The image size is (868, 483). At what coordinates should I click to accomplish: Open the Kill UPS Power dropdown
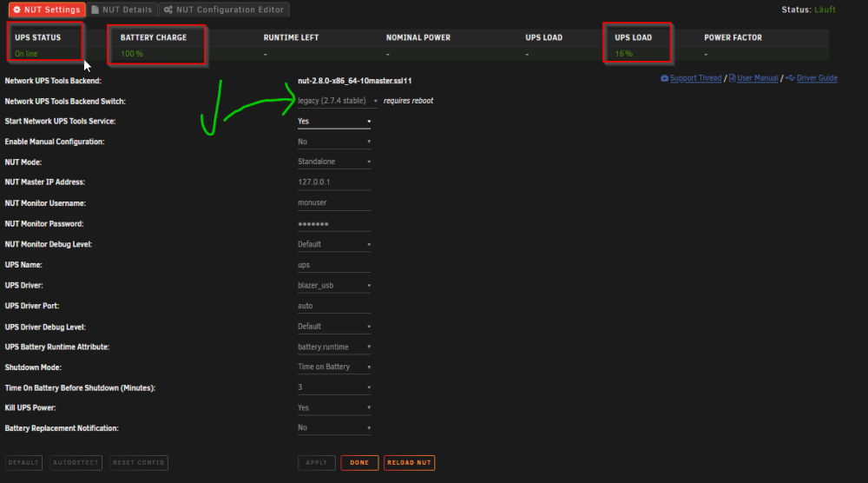click(334, 407)
